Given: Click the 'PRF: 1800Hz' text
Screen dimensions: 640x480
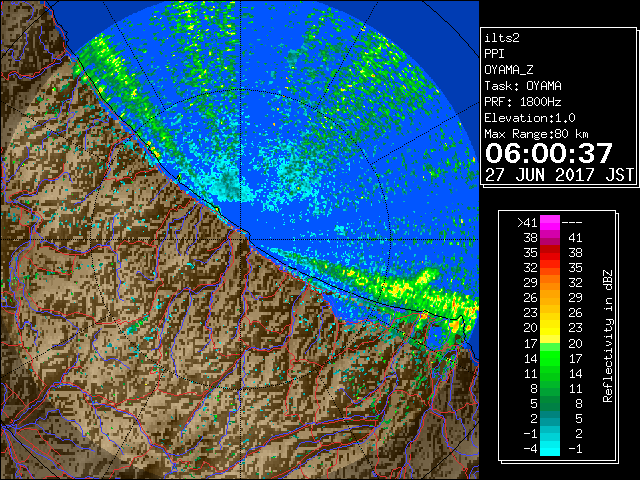Looking at the screenshot, I should (523, 102).
